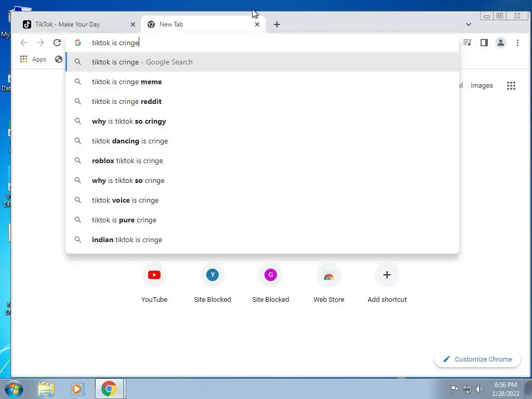
Task: Click the network tray icon
Action: (467, 389)
